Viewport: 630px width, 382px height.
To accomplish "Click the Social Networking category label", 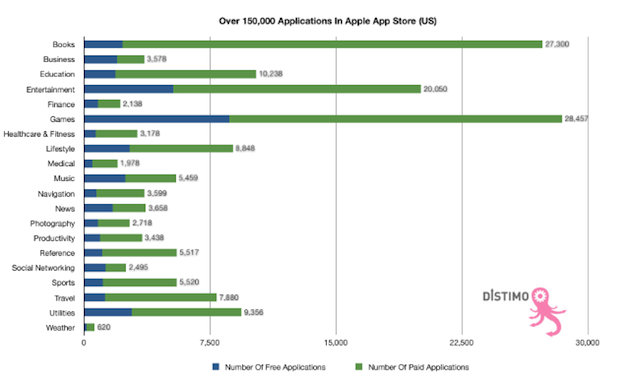I will tap(43, 268).
